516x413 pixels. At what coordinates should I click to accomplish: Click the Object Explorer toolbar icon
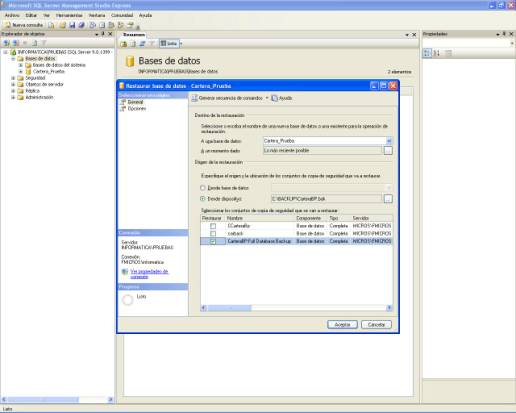coord(111,25)
